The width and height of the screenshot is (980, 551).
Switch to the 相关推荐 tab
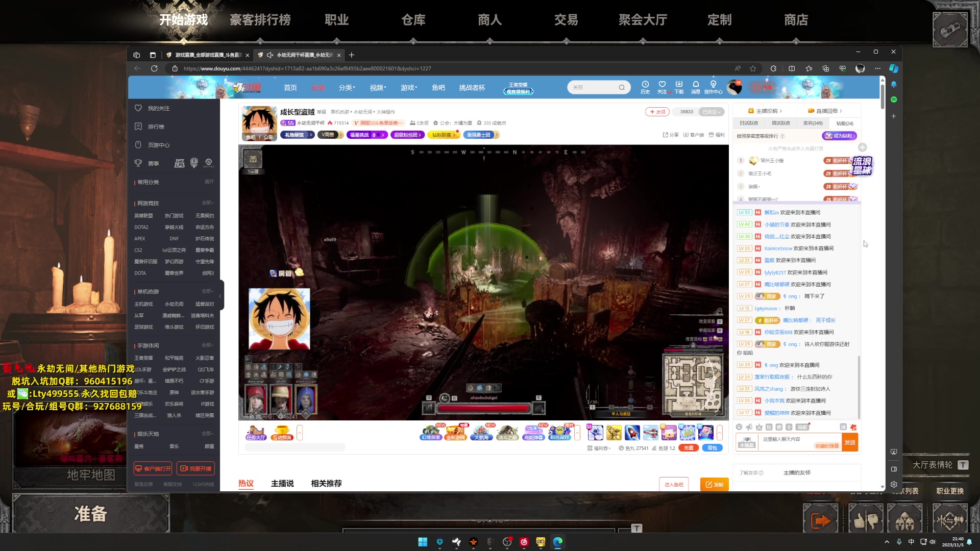pyautogui.click(x=326, y=483)
